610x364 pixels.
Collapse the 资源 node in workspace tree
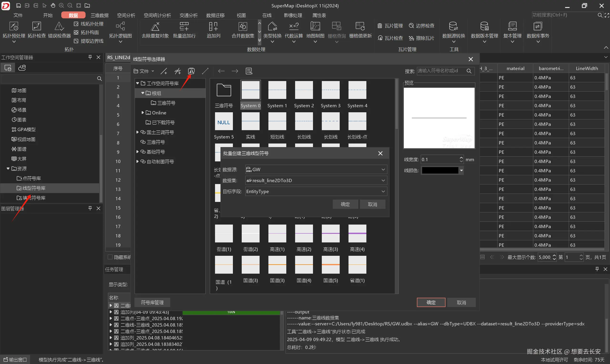tap(8, 169)
